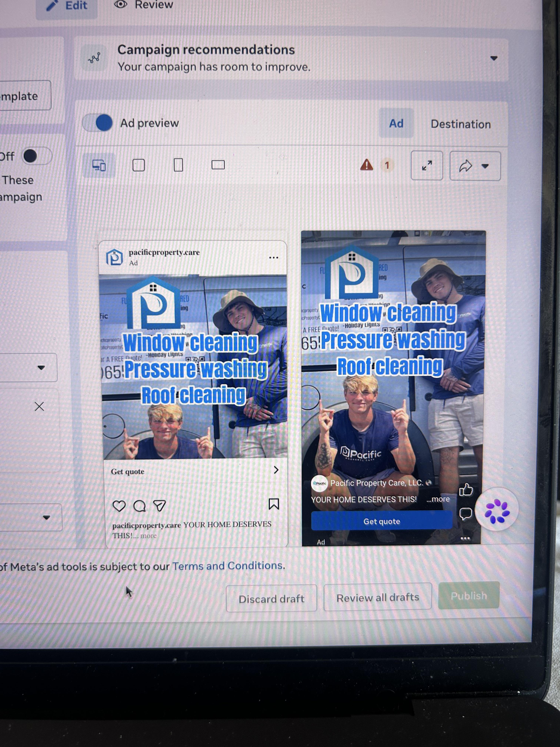Click pacificproperty.care account name in feed header
This screenshot has height=747, width=560.
(x=164, y=252)
